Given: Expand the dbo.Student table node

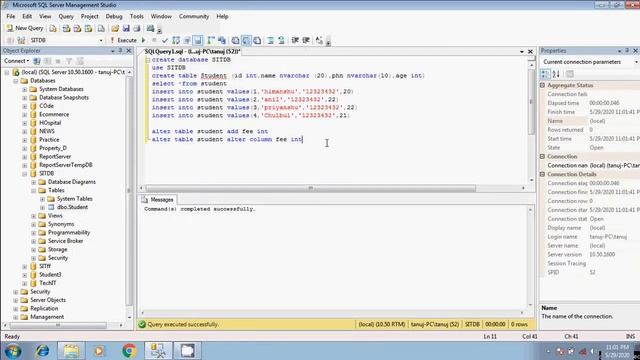Looking at the screenshot, I should (42, 207).
